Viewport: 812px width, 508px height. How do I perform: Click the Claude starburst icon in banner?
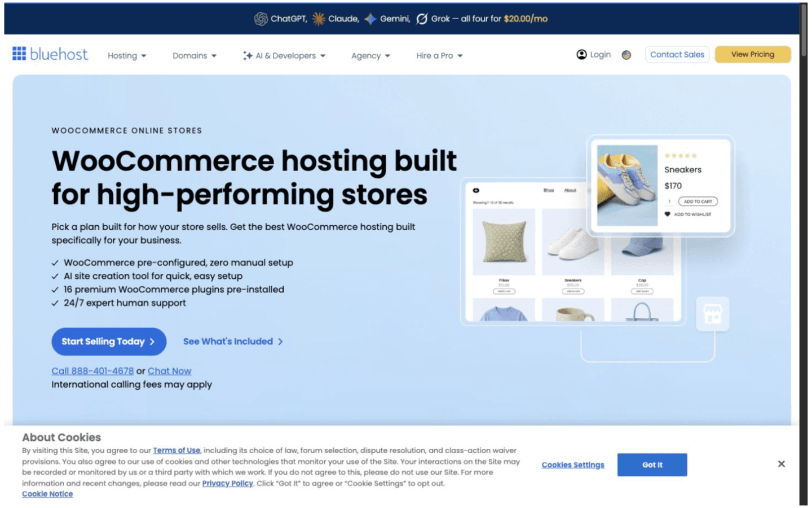(x=319, y=19)
